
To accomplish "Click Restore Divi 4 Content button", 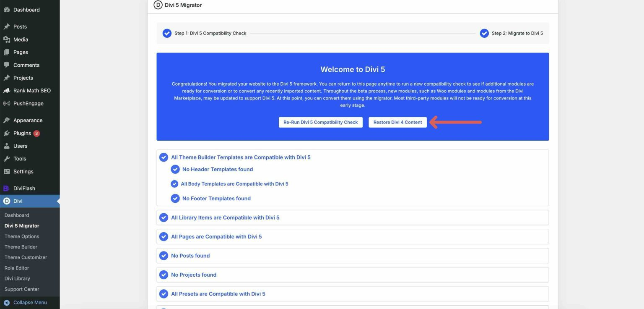I will click(x=397, y=122).
